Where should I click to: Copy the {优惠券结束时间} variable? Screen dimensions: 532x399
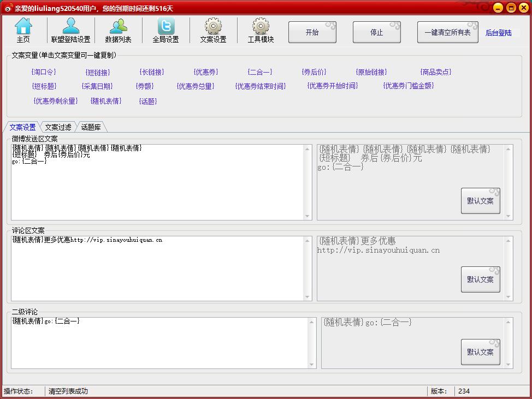point(261,86)
